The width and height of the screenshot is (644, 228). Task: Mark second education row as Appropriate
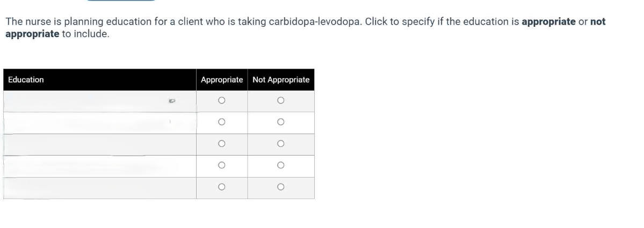[x=221, y=122]
